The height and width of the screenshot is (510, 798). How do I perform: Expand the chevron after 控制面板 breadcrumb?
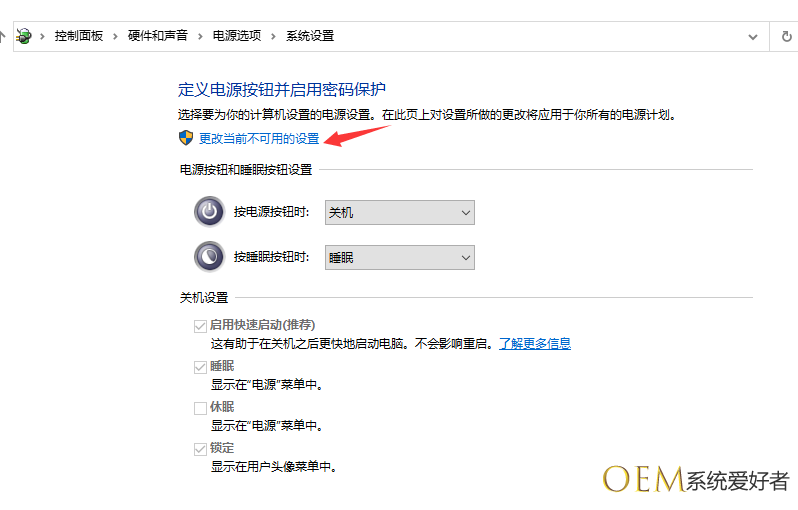click(115, 36)
